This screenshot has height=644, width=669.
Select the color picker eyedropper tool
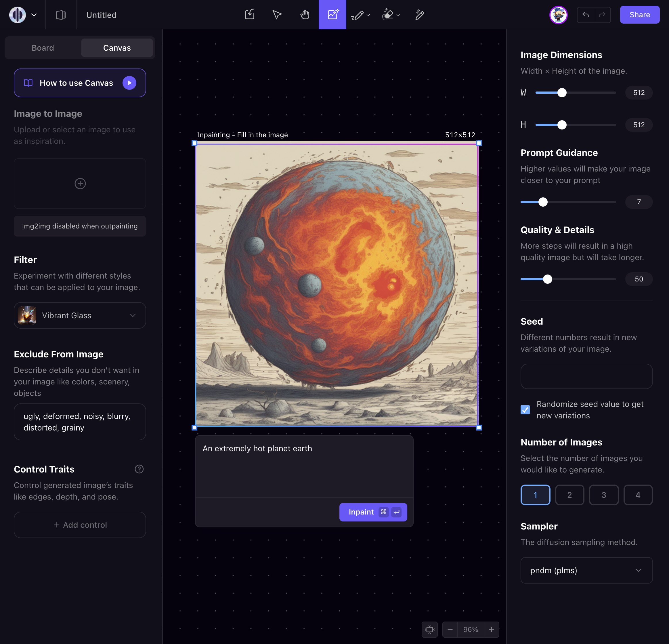click(x=419, y=15)
